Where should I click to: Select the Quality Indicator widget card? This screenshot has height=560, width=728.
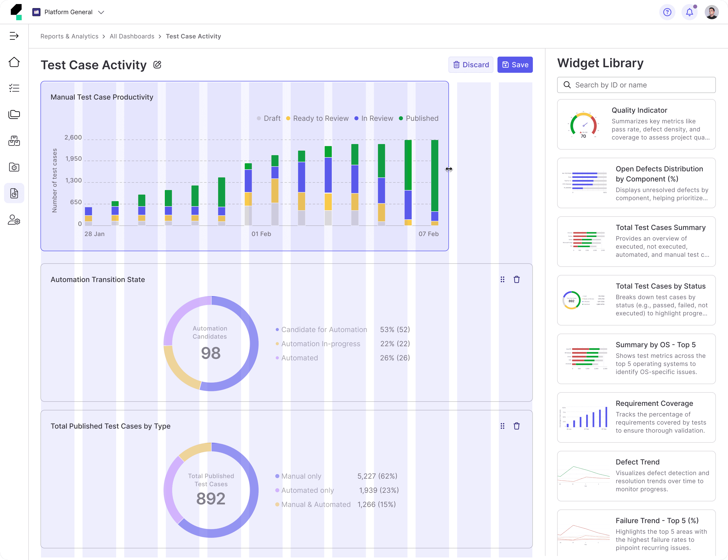[x=636, y=124]
